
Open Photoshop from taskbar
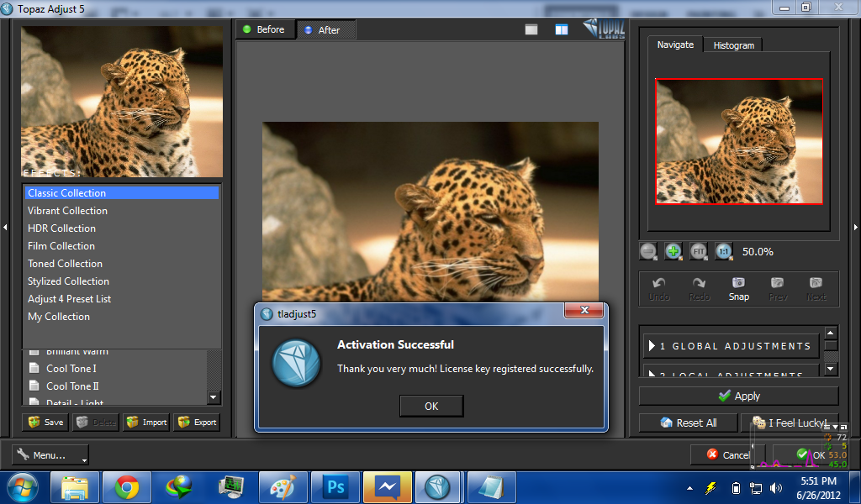[x=335, y=487]
